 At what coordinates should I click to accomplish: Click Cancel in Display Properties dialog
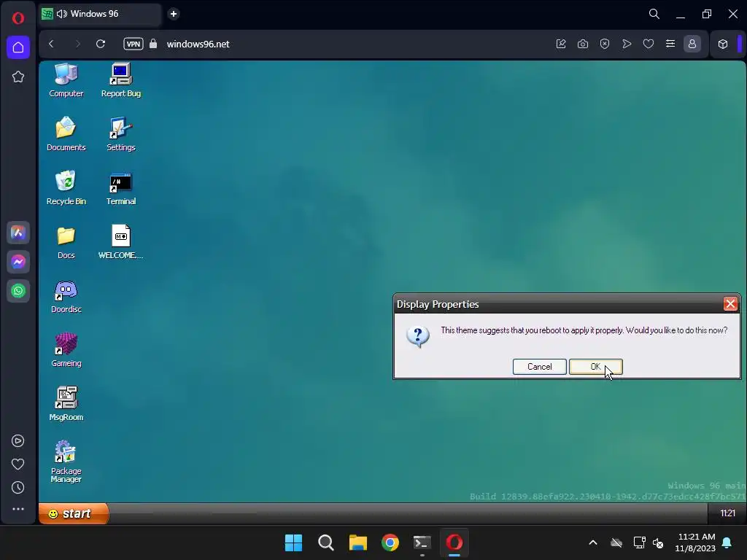pyautogui.click(x=539, y=367)
